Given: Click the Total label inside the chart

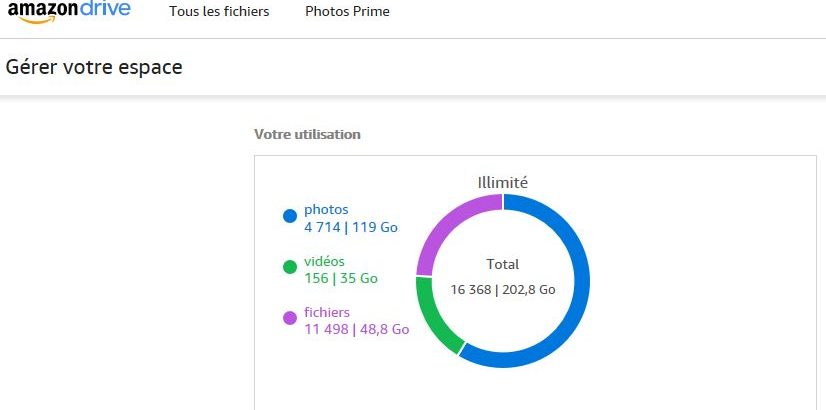Looking at the screenshot, I should coord(503,265).
